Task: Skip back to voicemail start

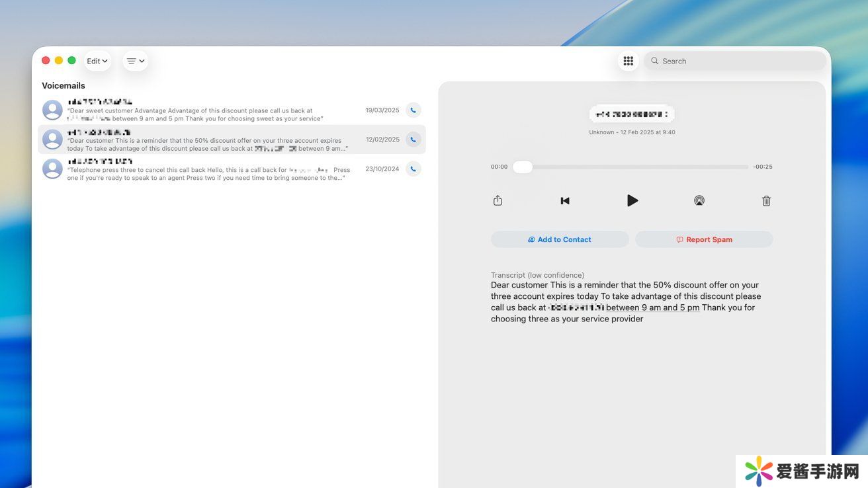Action: 565,201
